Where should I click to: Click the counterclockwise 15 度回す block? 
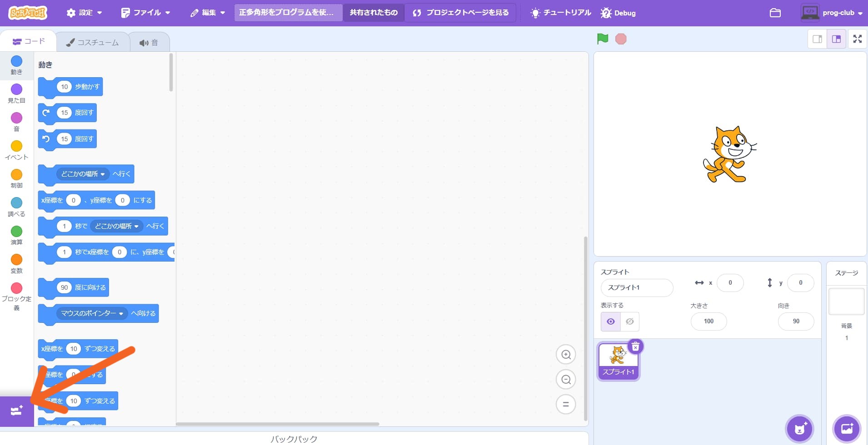[84, 139]
